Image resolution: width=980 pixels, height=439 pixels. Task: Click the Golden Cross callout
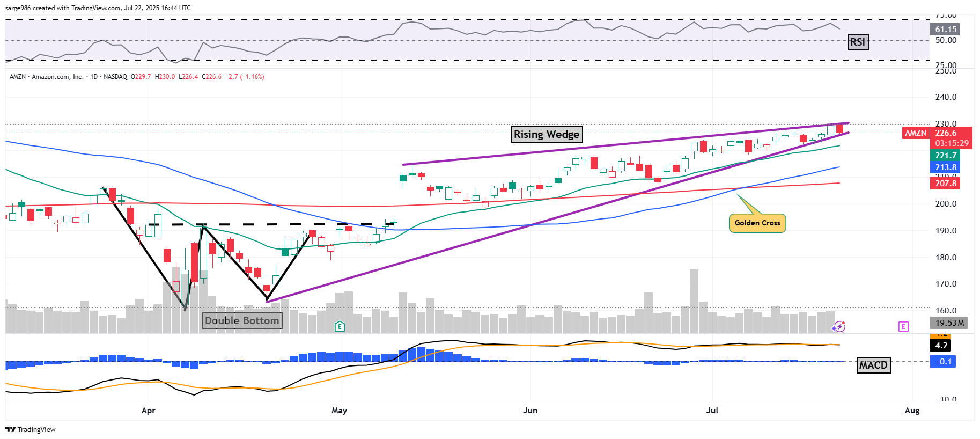tap(757, 223)
